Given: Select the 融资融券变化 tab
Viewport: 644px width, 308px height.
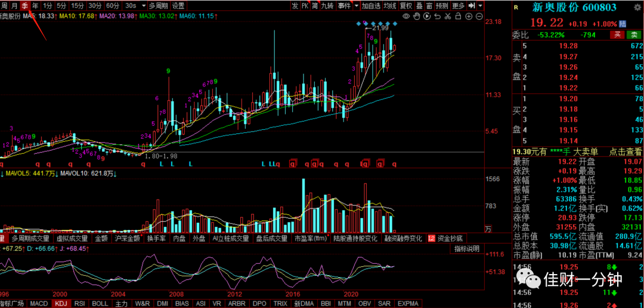Looking at the screenshot, I should (x=403, y=238).
